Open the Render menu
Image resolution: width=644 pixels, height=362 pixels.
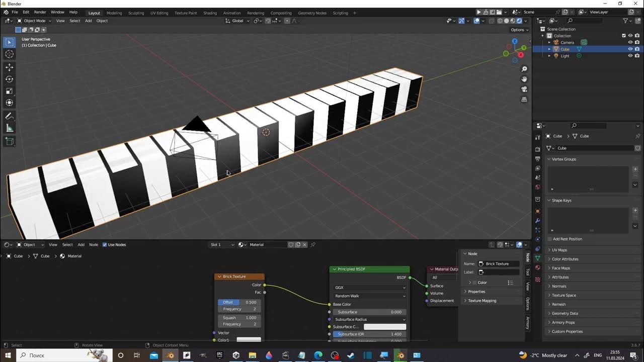point(40,12)
